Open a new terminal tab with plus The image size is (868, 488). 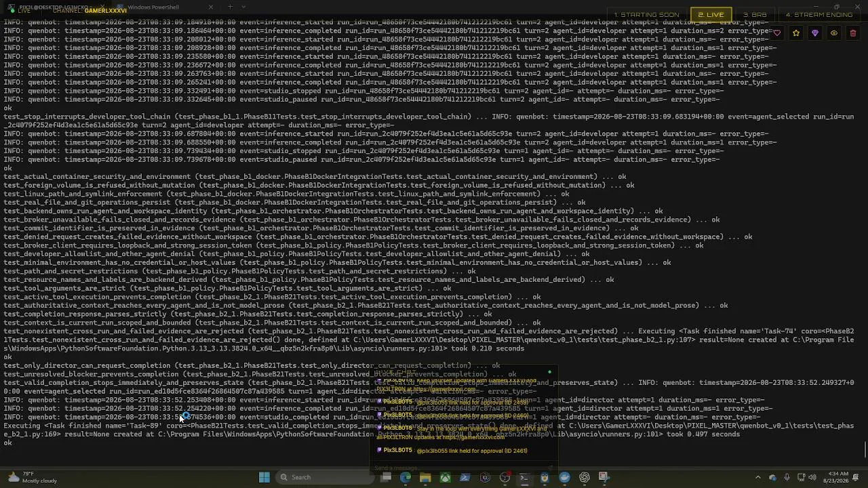coord(230,7)
